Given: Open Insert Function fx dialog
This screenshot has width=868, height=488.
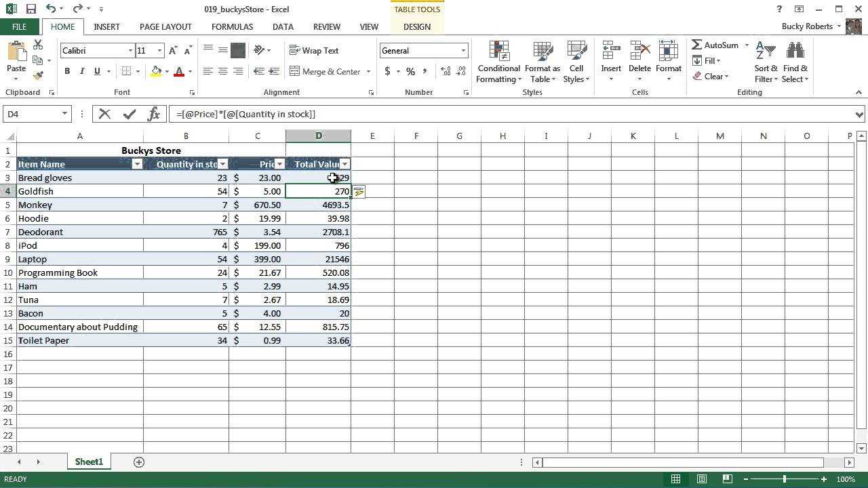Looking at the screenshot, I should 154,114.
